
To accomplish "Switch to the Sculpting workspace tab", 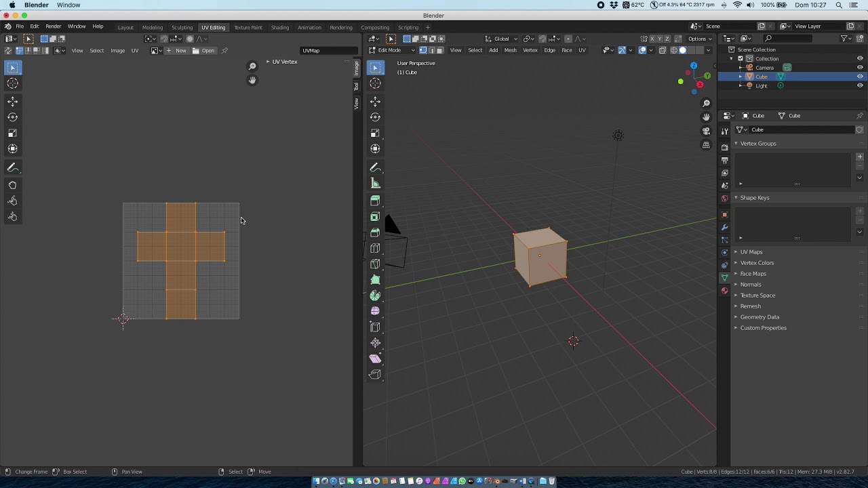I will pos(182,28).
